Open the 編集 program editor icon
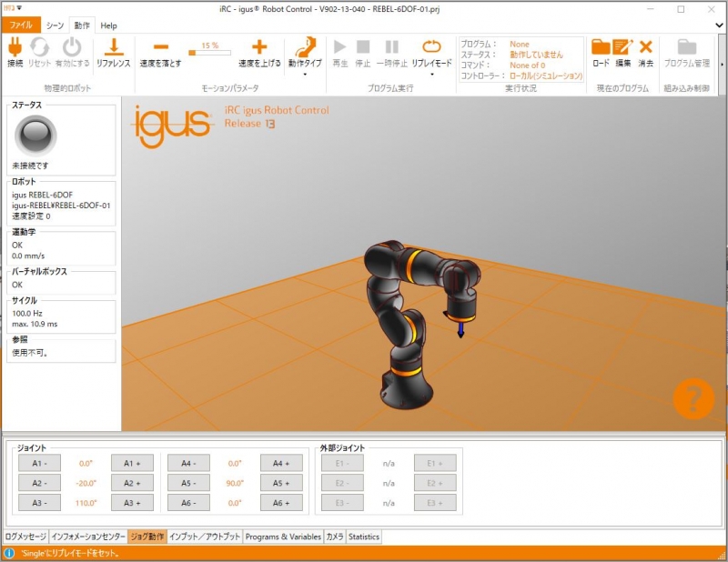This screenshot has width=728, height=562. click(x=622, y=47)
